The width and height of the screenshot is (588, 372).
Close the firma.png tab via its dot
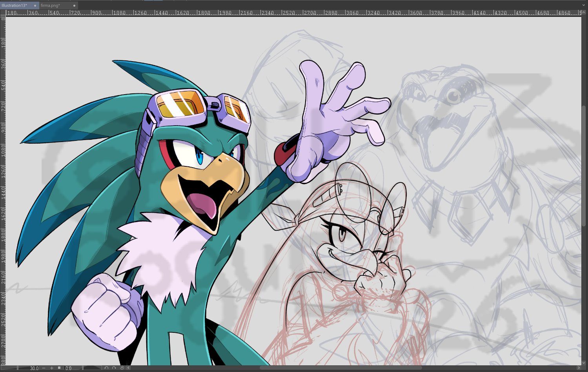pyautogui.click(x=74, y=5)
